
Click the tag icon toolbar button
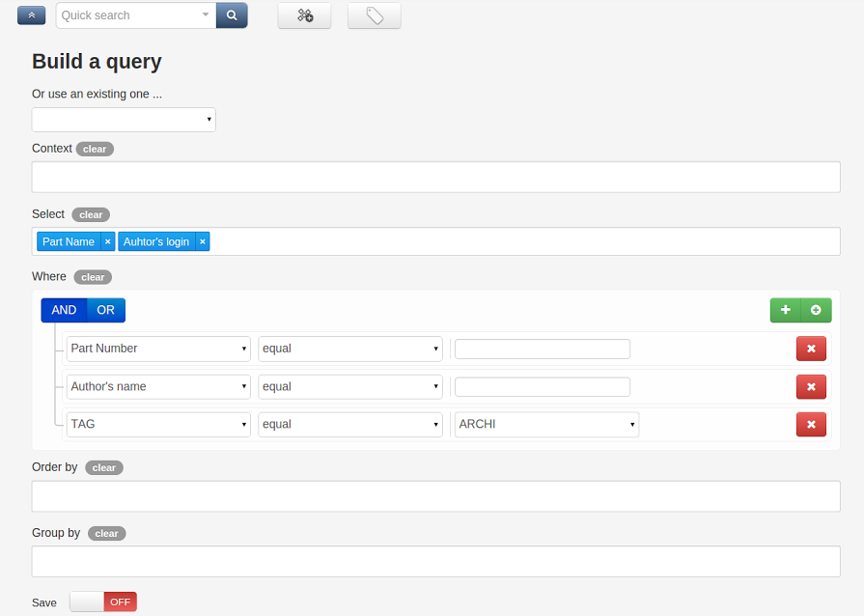click(374, 15)
